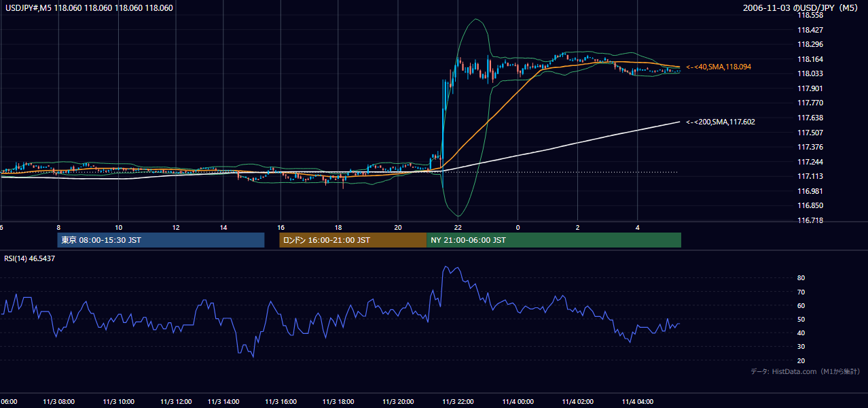Click bottom time label 11/3 22:00
Image resolution: width=868 pixels, height=408 pixels.
tap(458, 402)
